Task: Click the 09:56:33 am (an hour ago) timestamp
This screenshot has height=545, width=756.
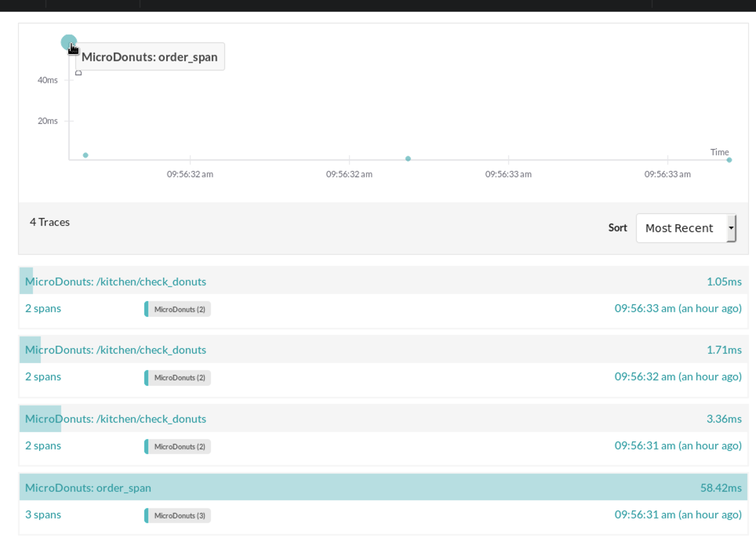Action: (x=678, y=308)
